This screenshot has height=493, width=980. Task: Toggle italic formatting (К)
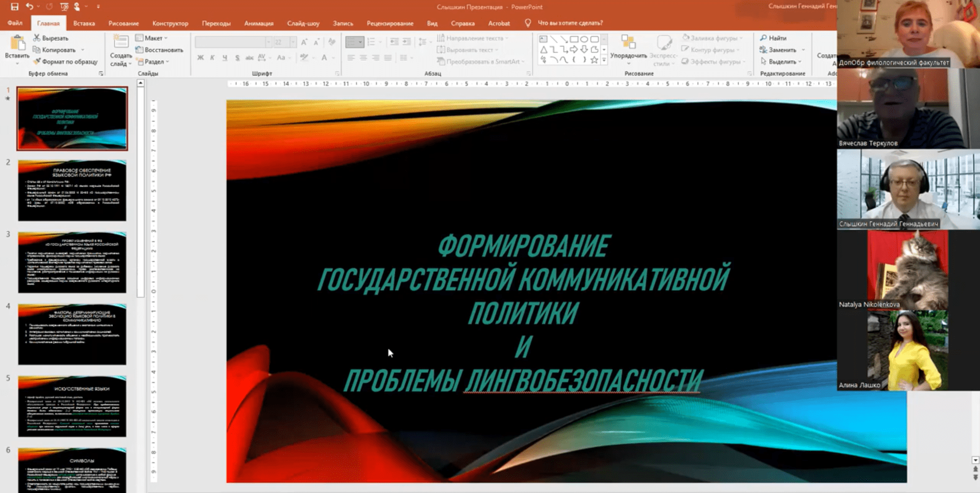point(213,58)
